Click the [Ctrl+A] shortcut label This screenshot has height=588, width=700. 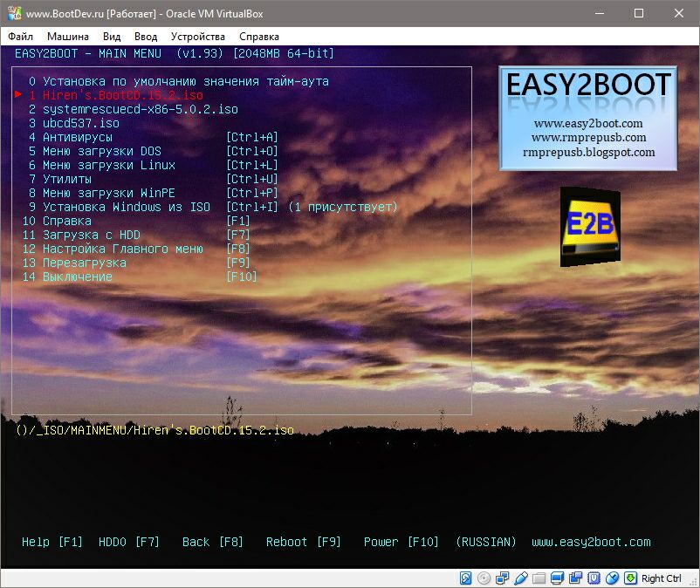point(252,138)
